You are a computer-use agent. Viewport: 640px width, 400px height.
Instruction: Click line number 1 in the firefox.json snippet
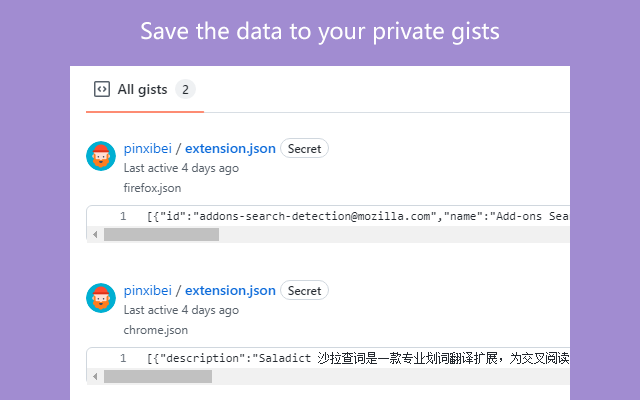123,216
